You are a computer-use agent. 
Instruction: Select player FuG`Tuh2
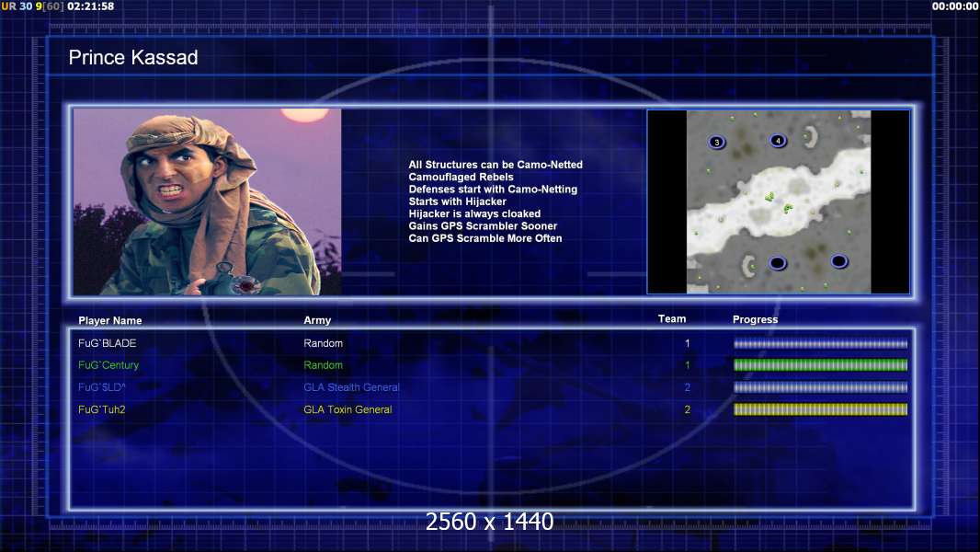coord(102,409)
